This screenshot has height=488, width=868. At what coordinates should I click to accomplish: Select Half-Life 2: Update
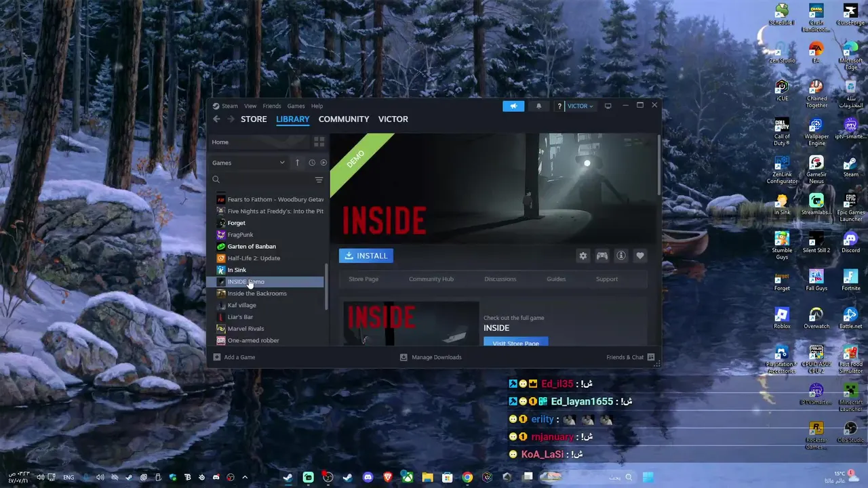coord(269,258)
